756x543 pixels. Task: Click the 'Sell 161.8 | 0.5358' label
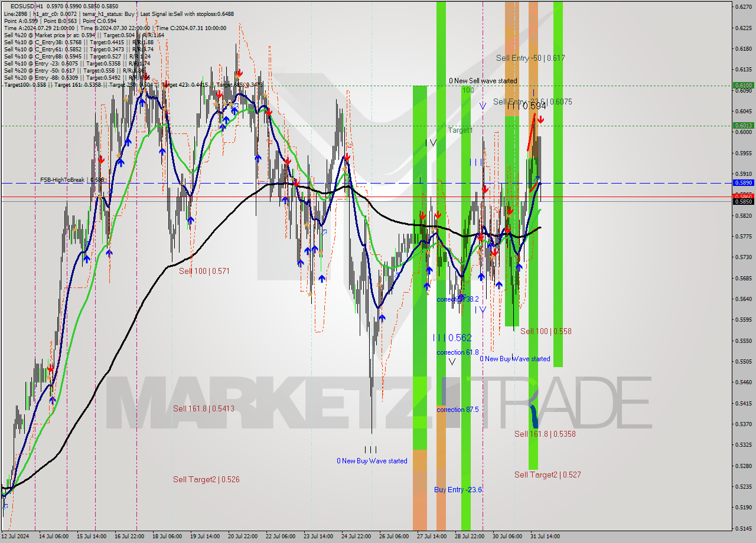[x=545, y=434]
